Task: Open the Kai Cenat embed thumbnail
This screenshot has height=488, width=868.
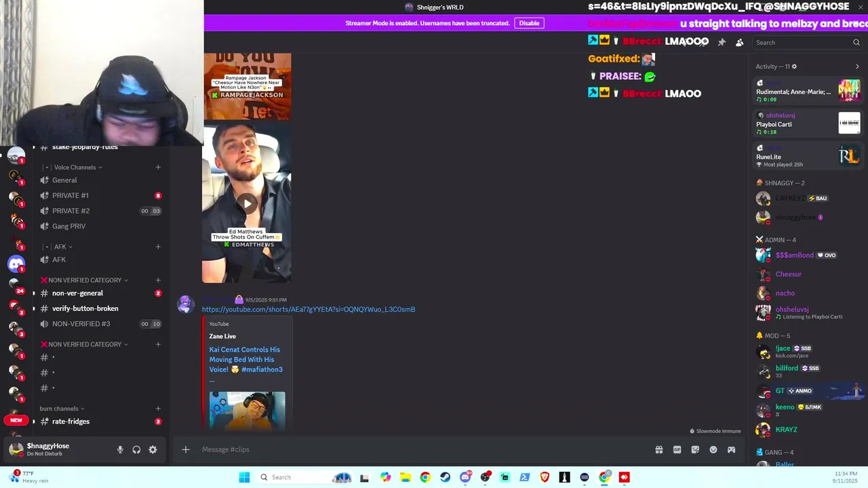Action: 247,411
